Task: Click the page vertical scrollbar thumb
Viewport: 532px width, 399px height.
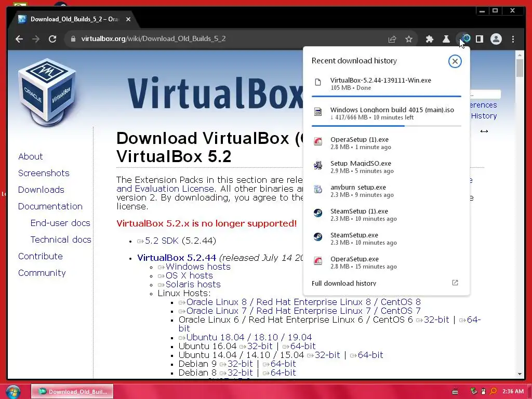Action: (x=520, y=68)
